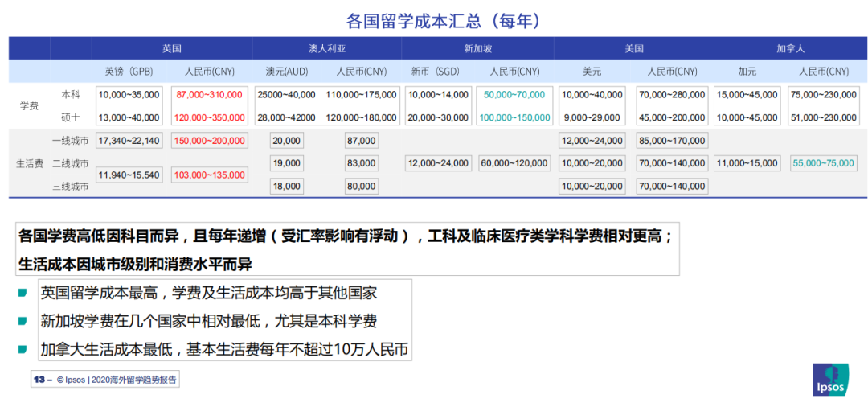Click the teal 50,000~70,000 Singapore tuition cell
The image size is (868, 407).
click(514, 95)
